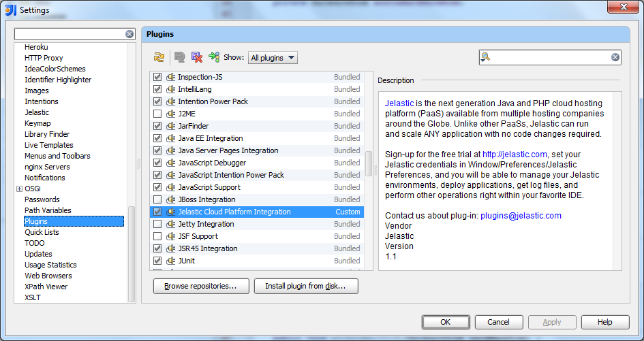This screenshot has height=341, width=644.
Task: Click the green plugin dependencies toolbar icon
Action: [214, 58]
